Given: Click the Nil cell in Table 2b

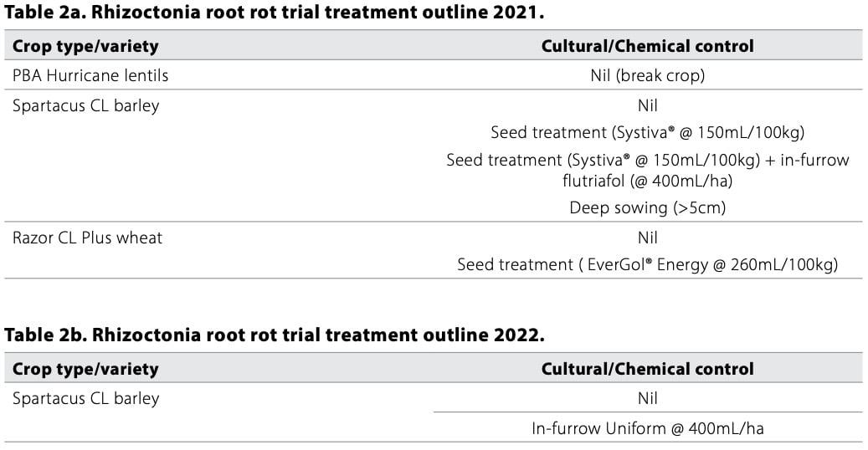Looking at the screenshot, I should click(x=647, y=398).
